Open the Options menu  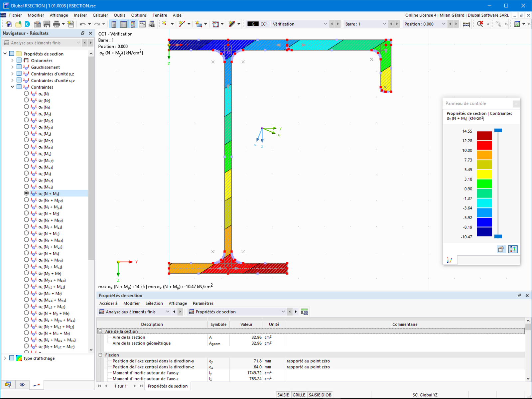(139, 15)
